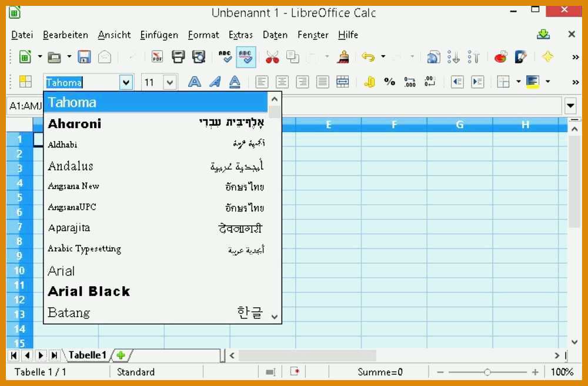Open the background color dropdown arrow
Screen dimensions: 588x386
(547, 82)
